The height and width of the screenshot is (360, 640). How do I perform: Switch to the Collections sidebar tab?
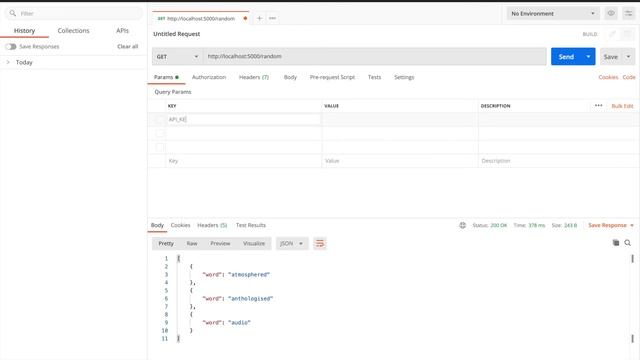[73, 31]
